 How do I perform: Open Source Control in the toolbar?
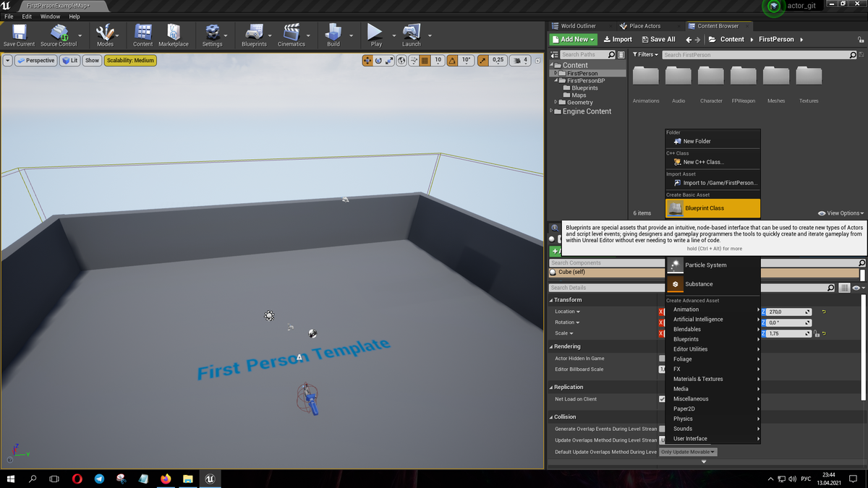pyautogui.click(x=59, y=35)
